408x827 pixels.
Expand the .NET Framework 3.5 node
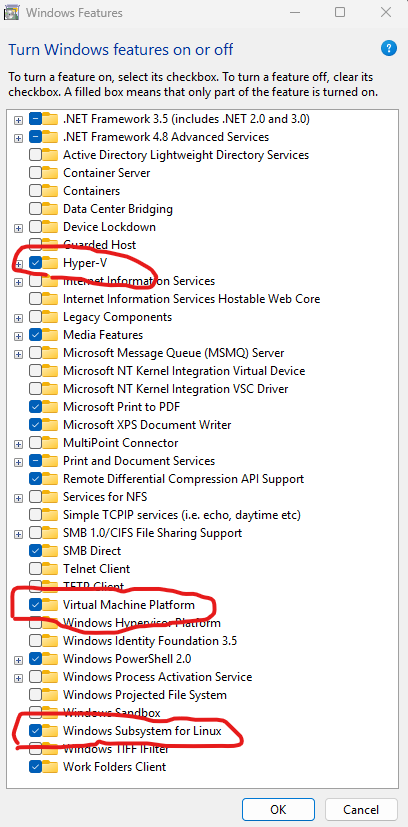18,120
